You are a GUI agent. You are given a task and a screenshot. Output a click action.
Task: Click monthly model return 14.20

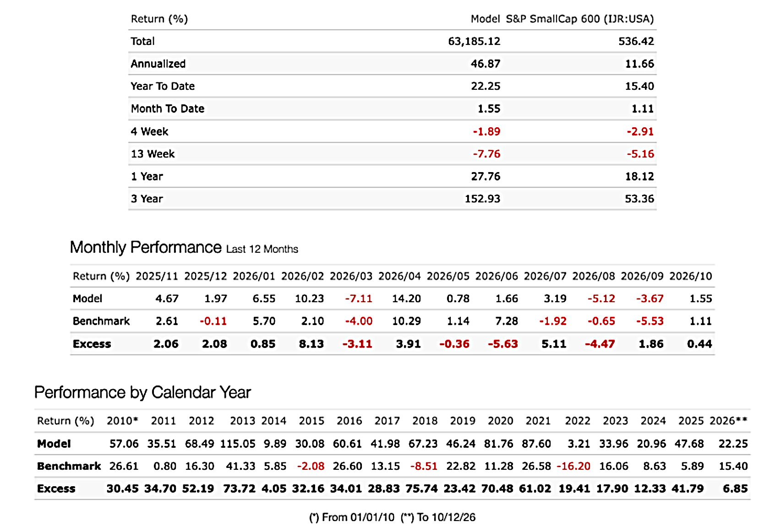coord(406,299)
